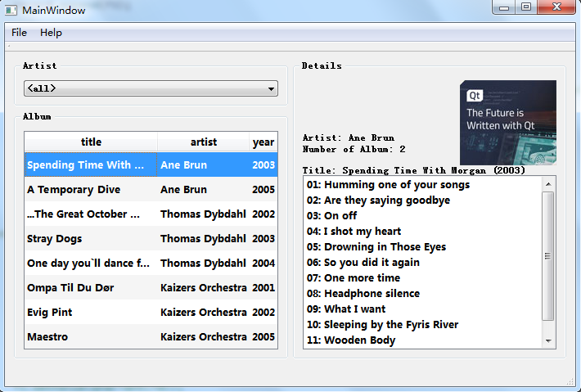Open the Help menu

click(x=51, y=33)
